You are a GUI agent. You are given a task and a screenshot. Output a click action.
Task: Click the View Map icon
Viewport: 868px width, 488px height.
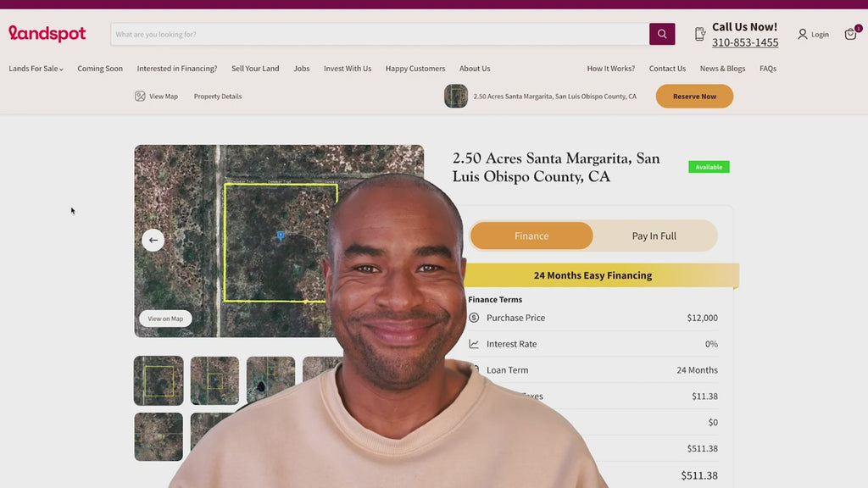click(140, 97)
